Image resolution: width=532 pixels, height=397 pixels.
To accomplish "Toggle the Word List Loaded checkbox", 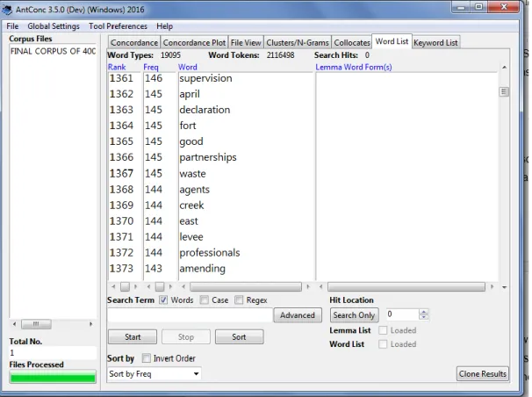I will pos(383,344).
